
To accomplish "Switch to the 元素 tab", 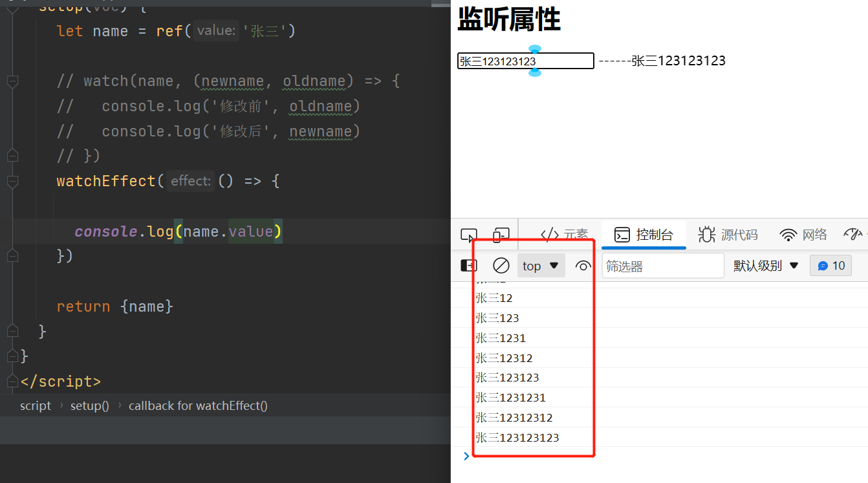I will click(x=564, y=235).
